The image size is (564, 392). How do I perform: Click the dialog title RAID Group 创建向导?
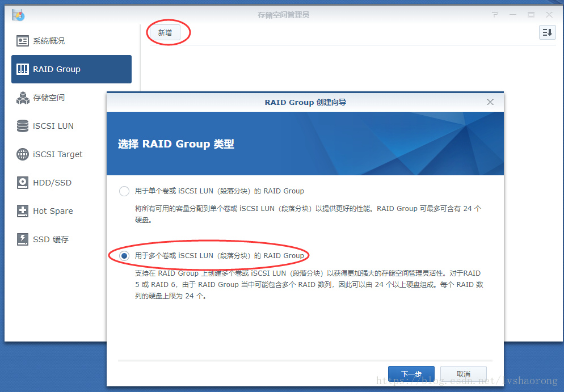(305, 102)
